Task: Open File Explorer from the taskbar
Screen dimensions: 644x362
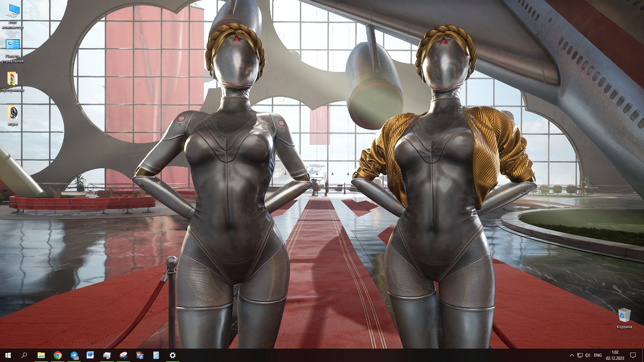Action: tap(41, 355)
